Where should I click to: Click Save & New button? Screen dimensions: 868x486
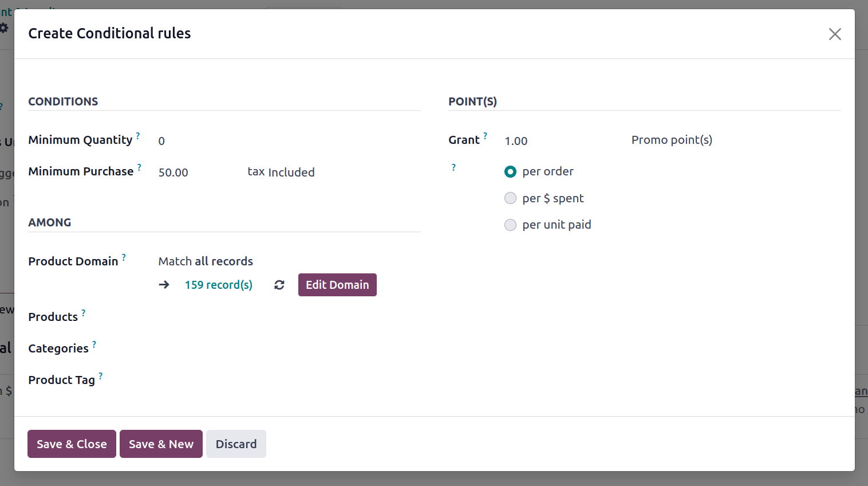click(x=161, y=444)
